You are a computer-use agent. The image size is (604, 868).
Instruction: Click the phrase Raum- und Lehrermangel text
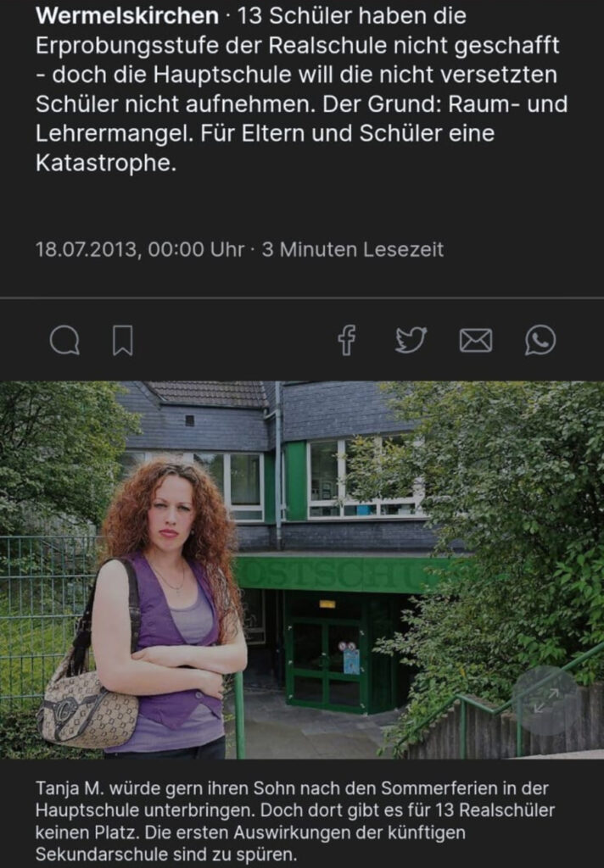[x=302, y=119]
